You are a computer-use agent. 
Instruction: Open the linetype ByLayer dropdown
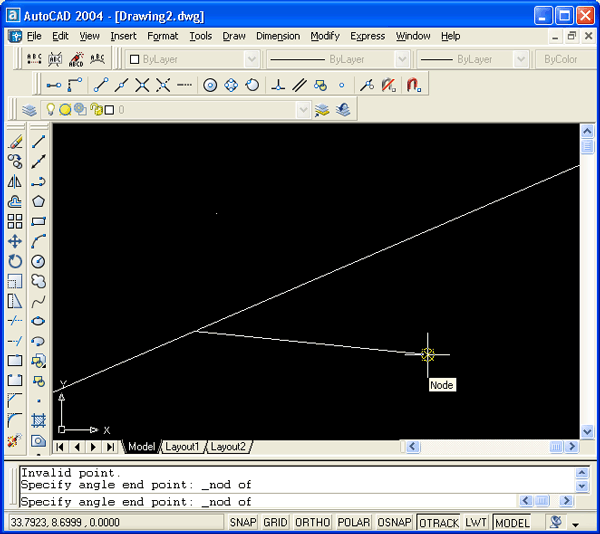click(x=401, y=60)
